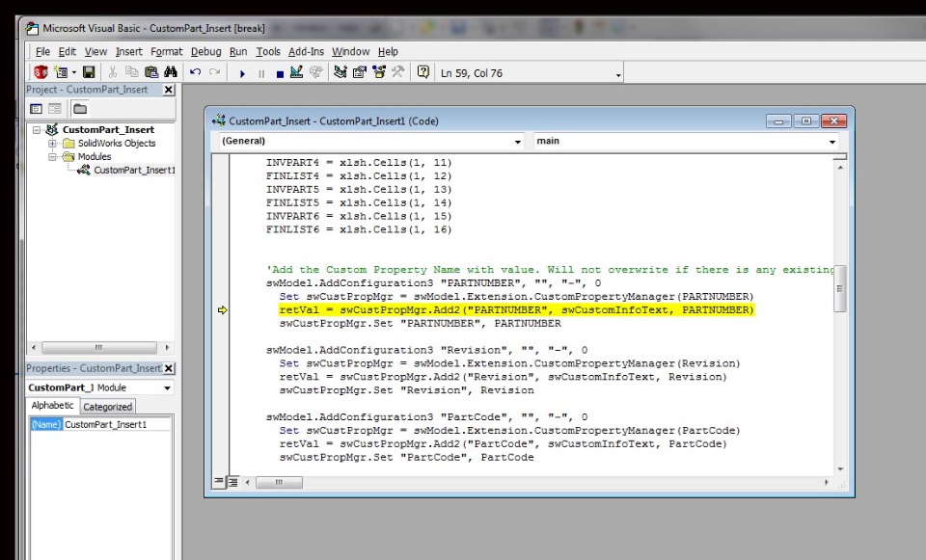Open the Toolbox toolbar icon
The width and height of the screenshot is (926, 560).
(398, 72)
